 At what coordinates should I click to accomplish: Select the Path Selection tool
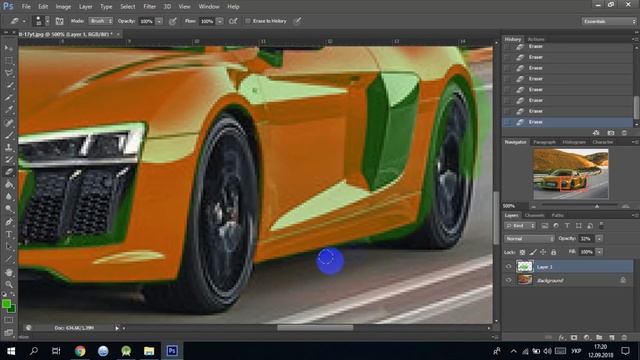[x=9, y=247]
